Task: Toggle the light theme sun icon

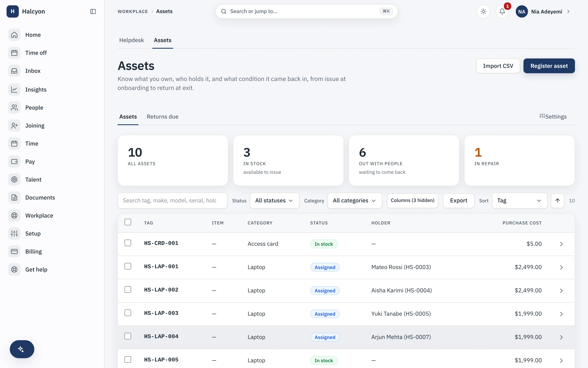Action: (x=483, y=11)
